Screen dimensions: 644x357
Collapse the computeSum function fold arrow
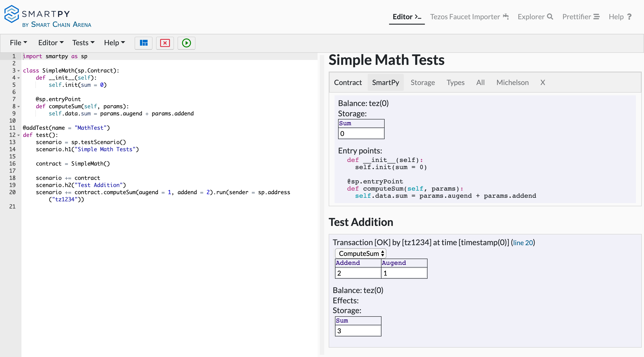[19, 107]
